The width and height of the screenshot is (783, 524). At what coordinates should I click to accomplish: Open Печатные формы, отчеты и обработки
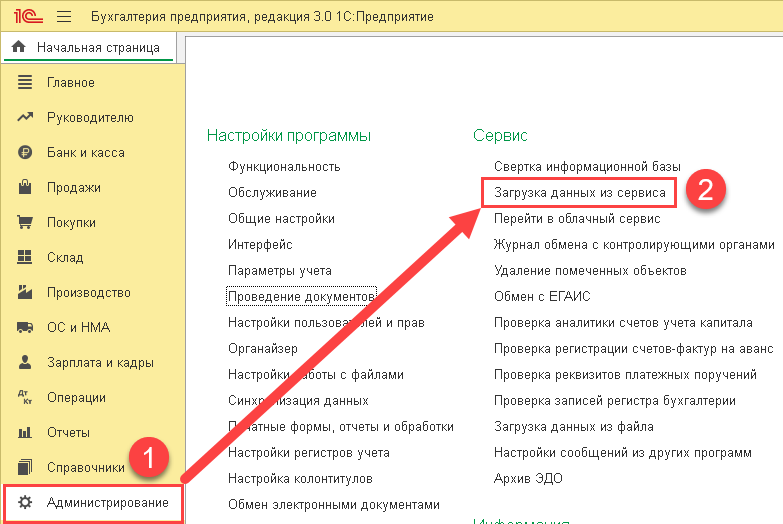[341, 427]
